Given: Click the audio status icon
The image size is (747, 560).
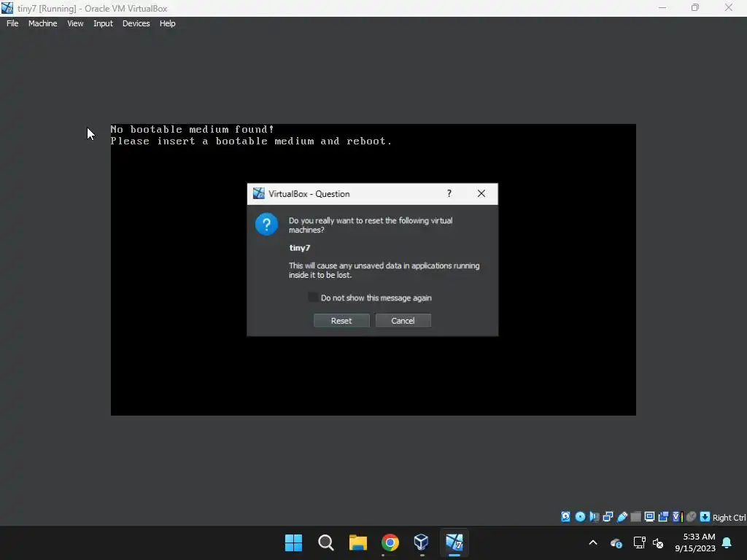Looking at the screenshot, I should 594,517.
